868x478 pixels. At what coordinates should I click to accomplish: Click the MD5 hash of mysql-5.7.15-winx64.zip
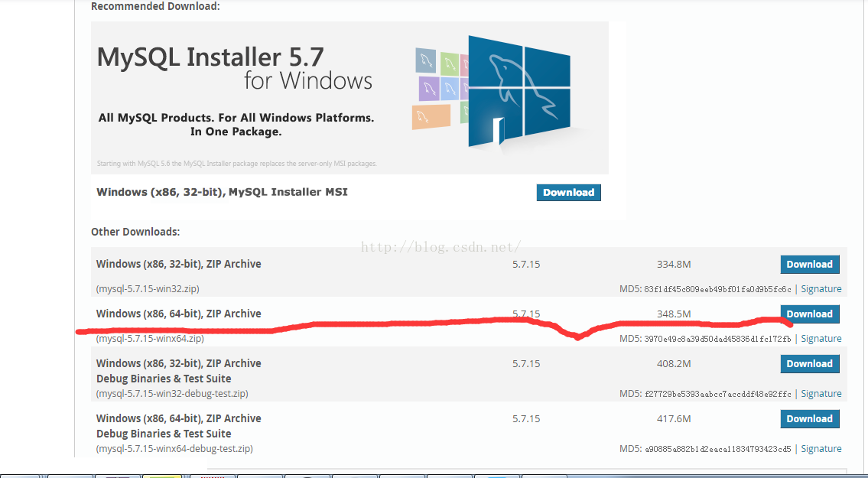pos(717,339)
